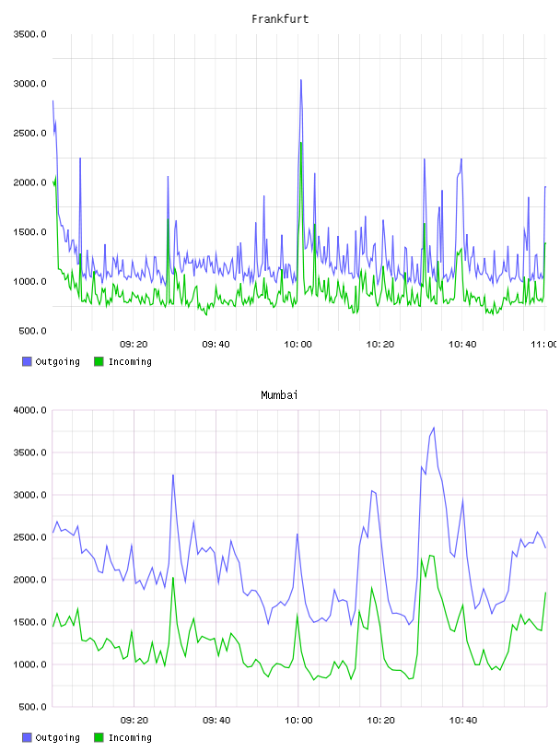Click the 3000.0 y-axis label on Frankfurt chart

pos(29,84)
